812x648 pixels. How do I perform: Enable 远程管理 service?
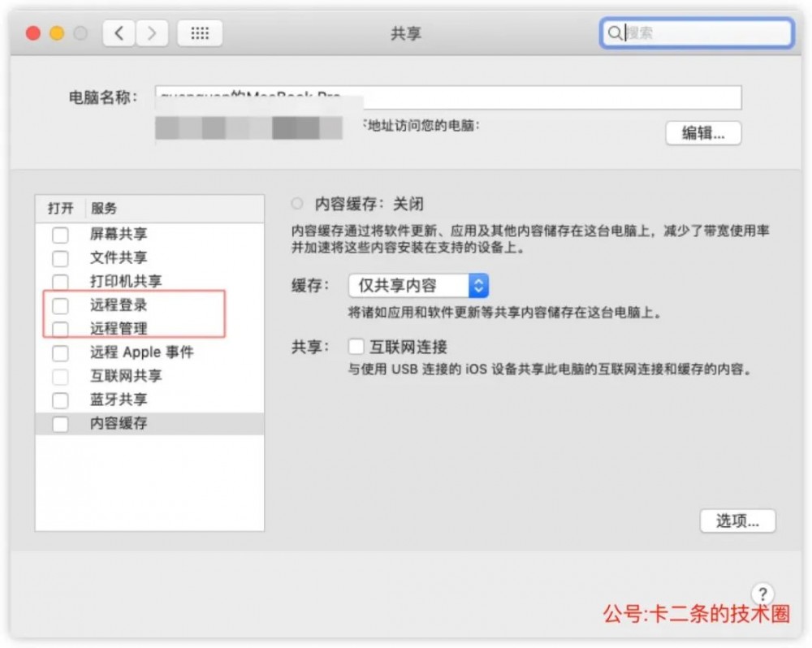point(60,329)
